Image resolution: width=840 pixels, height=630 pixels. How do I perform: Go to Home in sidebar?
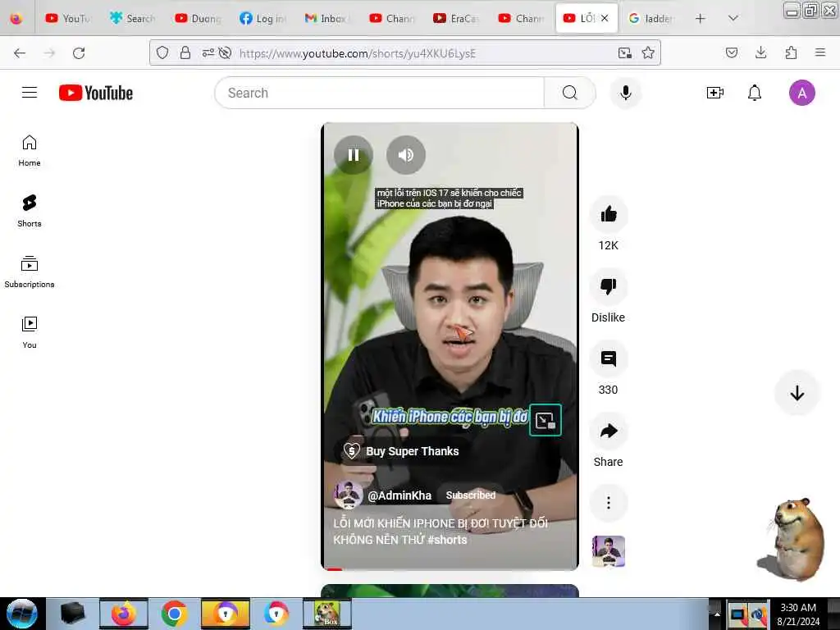30,151
